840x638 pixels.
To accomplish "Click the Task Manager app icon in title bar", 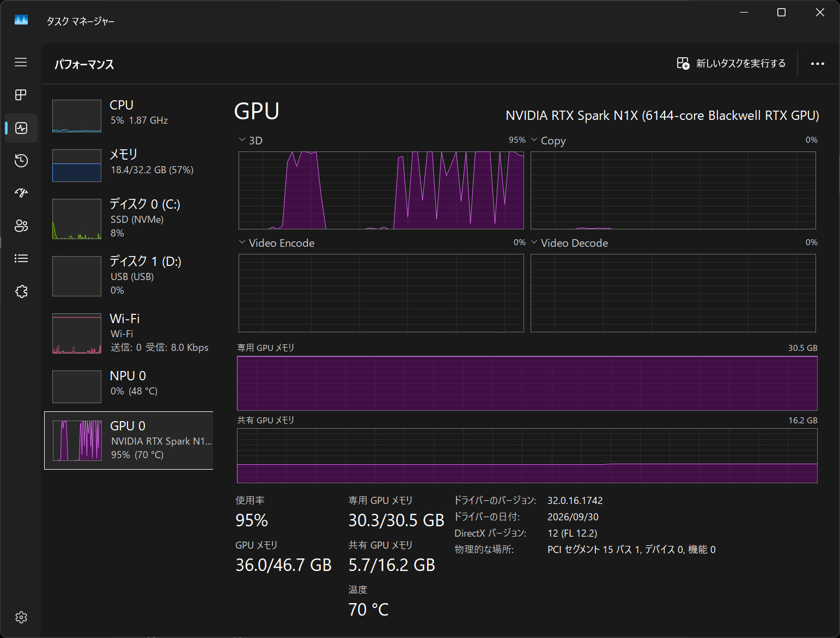I will click(21, 20).
